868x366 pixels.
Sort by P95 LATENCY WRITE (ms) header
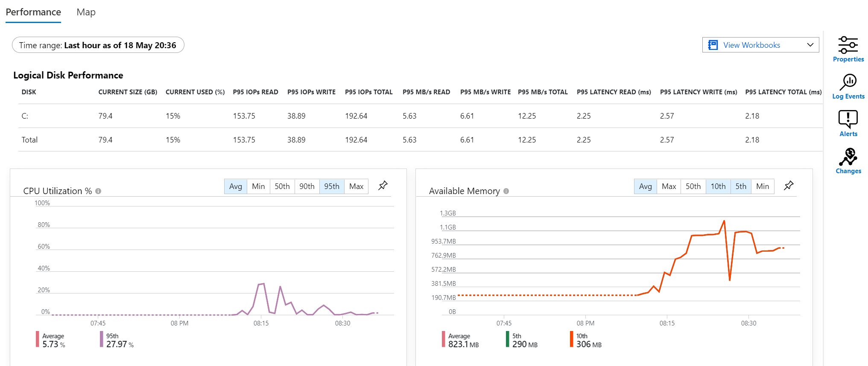pos(698,92)
